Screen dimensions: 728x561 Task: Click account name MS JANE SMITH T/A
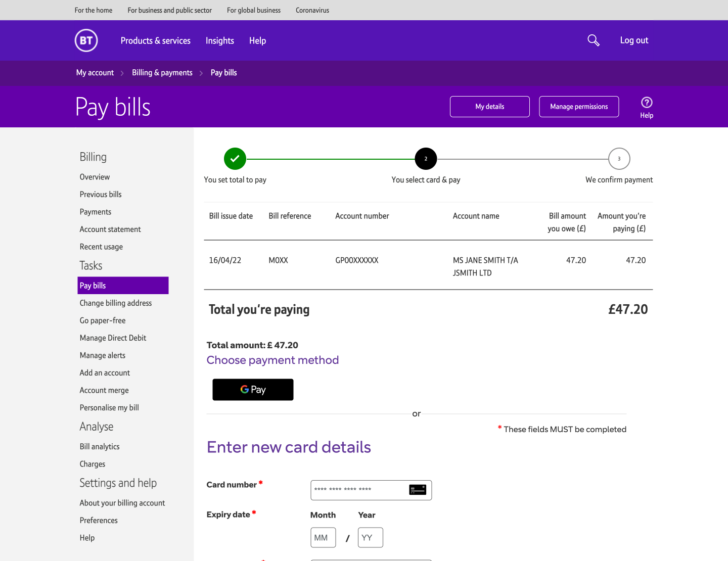[485, 260]
